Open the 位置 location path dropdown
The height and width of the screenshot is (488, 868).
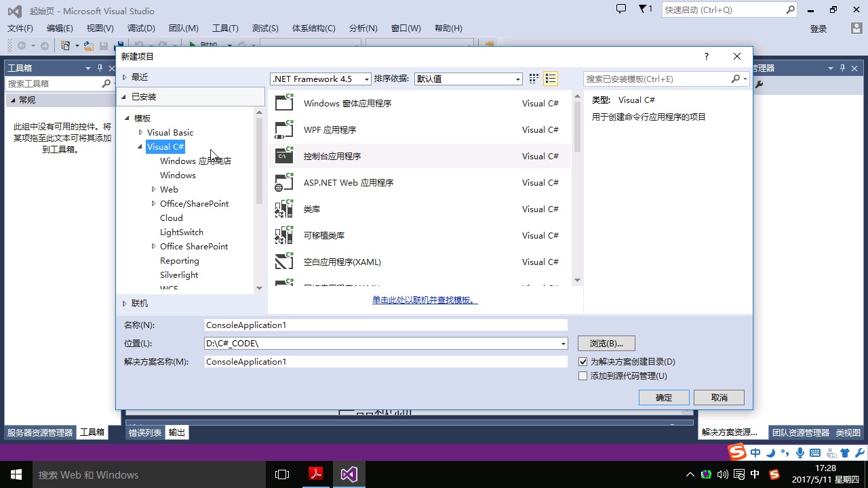pos(563,344)
